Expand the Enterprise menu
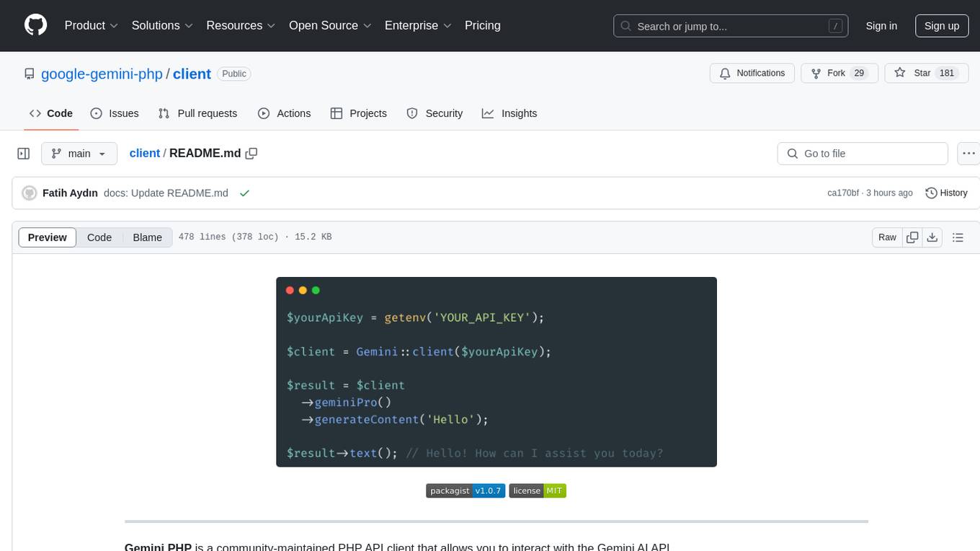 coord(418,25)
